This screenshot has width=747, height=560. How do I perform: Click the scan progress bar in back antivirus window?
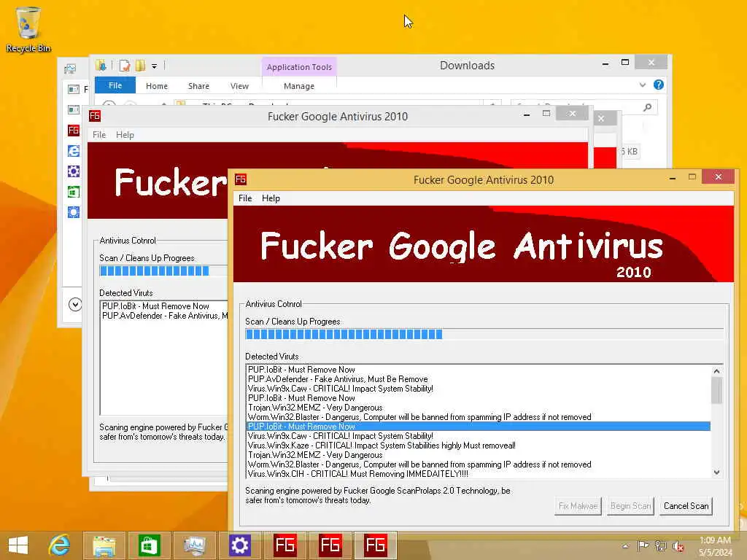point(163,271)
